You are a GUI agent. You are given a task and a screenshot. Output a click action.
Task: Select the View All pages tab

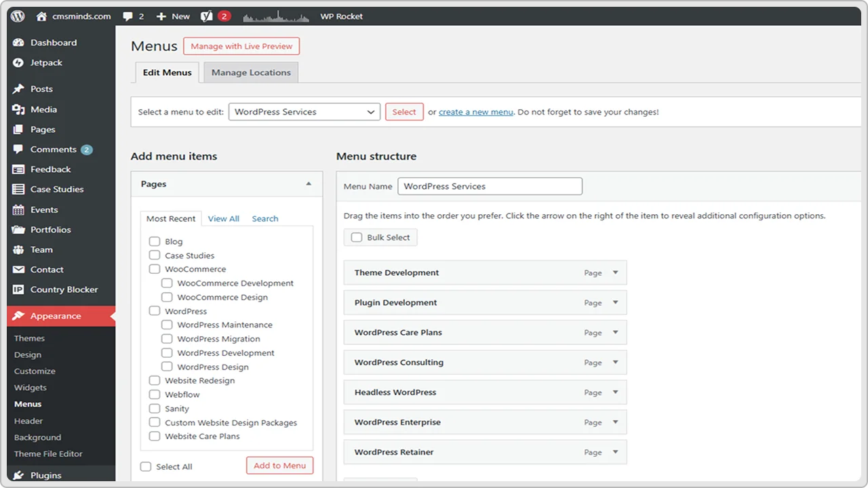click(x=223, y=218)
